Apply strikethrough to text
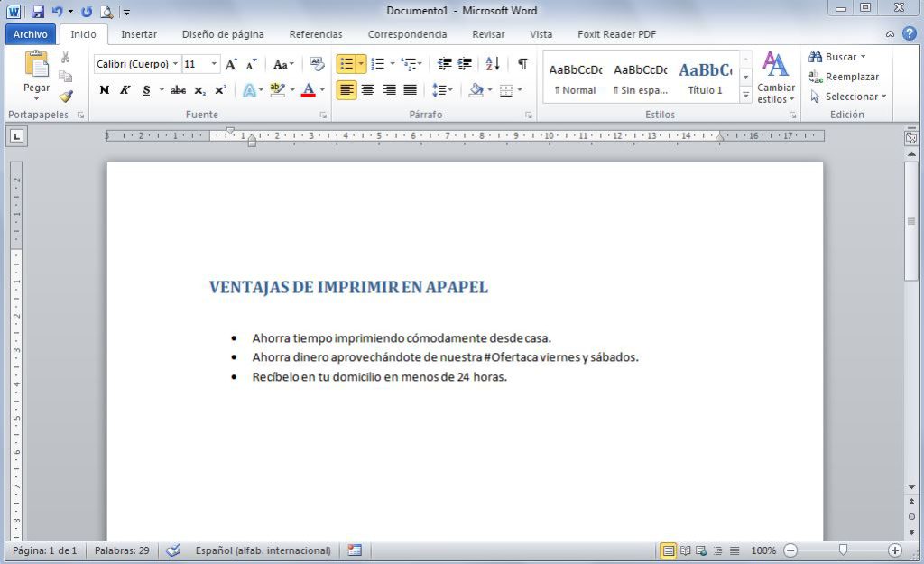The image size is (924, 564). pos(179,89)
